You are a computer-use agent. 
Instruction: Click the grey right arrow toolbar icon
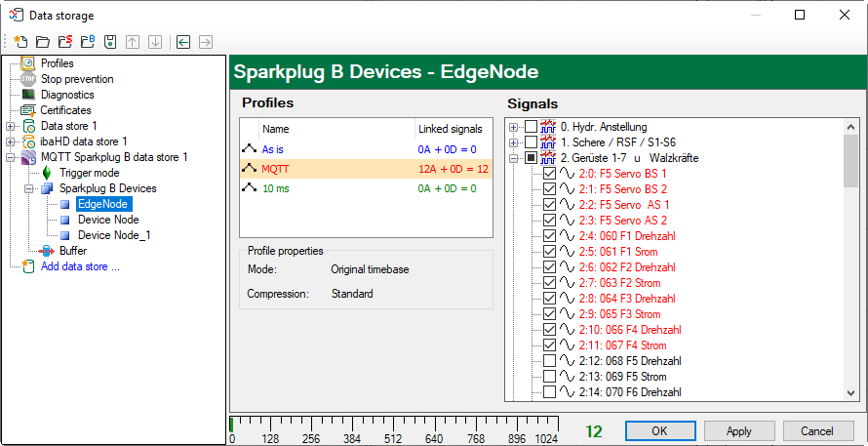[206, 42]
